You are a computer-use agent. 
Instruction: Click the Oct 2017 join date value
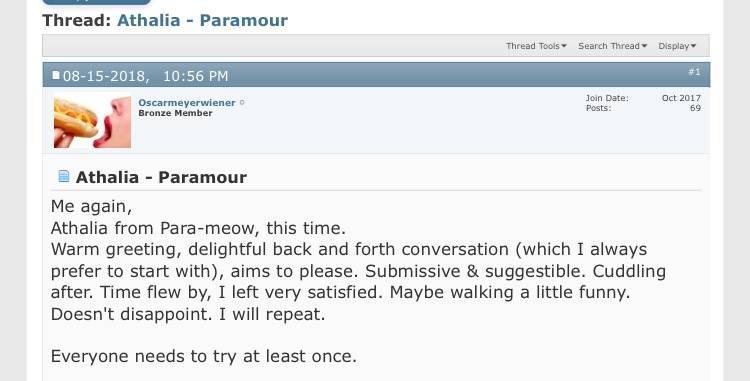(x=681, y=98)
